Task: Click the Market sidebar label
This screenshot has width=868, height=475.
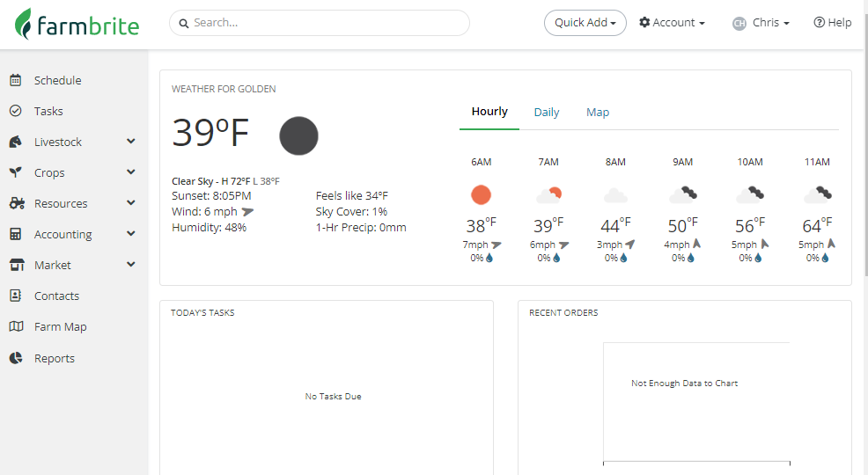Action: point(53,266)
